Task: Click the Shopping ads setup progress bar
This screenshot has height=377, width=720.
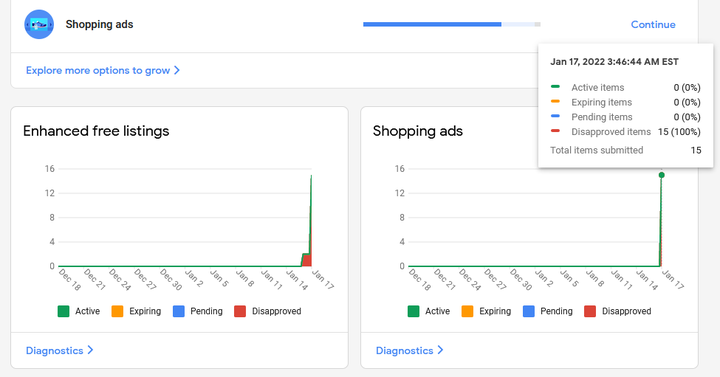Action: pos(451,24)
